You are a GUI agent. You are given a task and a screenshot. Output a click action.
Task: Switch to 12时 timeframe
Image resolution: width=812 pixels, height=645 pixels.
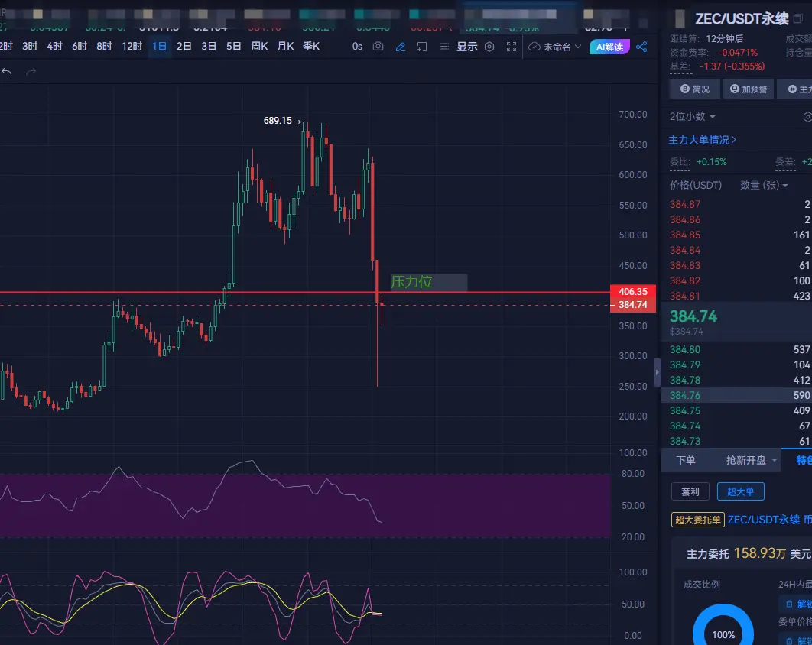132,47
